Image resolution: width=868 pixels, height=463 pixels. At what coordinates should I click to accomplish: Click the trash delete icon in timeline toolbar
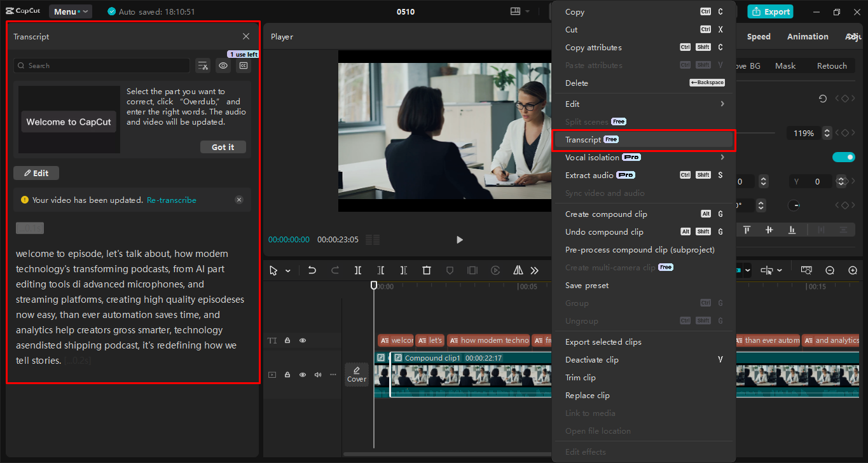coord(426,270)
